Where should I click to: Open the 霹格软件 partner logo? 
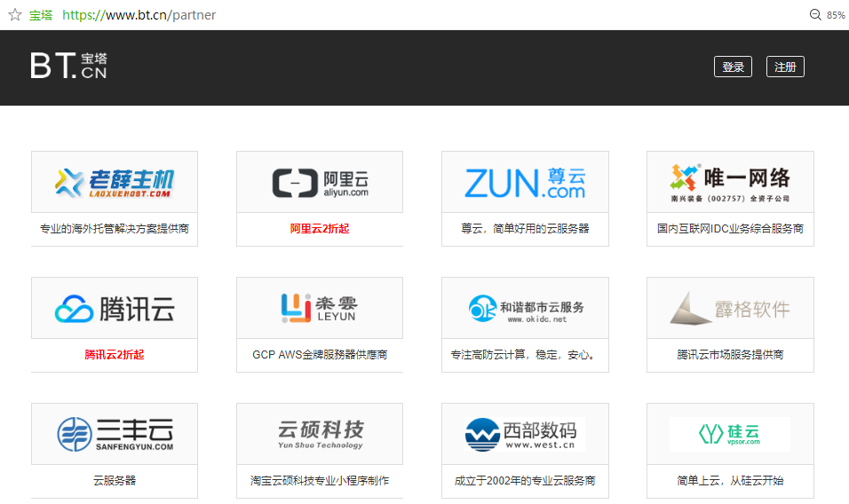pos(730,308)
